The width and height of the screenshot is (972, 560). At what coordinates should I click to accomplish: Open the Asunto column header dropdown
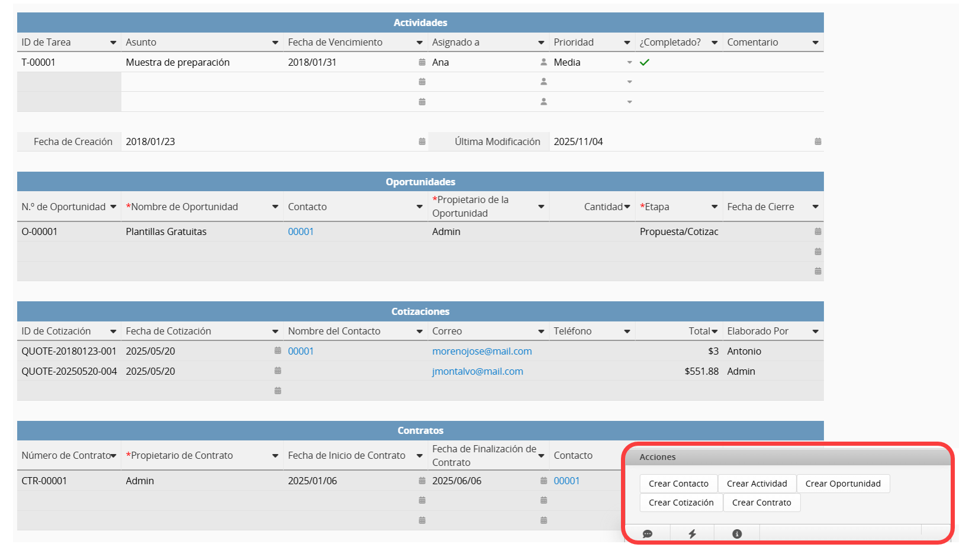[x=275, y=43]
